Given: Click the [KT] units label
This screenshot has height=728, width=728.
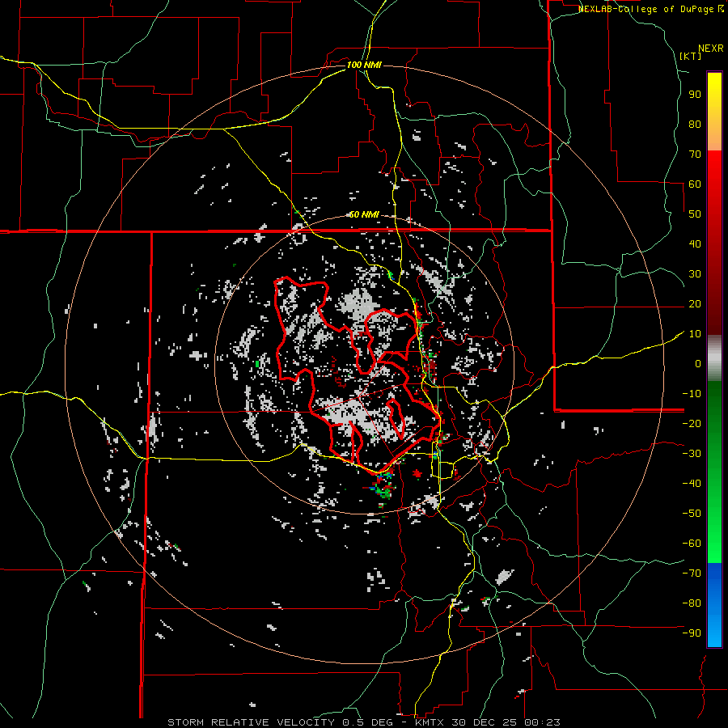Looking at the screenshot, I should [691, 57].
